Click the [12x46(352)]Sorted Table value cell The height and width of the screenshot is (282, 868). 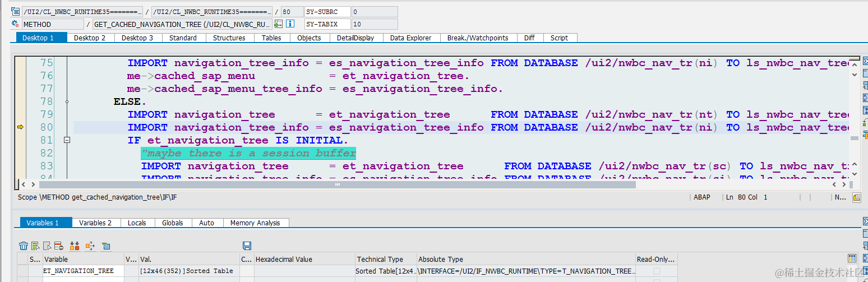click(188, 271)
